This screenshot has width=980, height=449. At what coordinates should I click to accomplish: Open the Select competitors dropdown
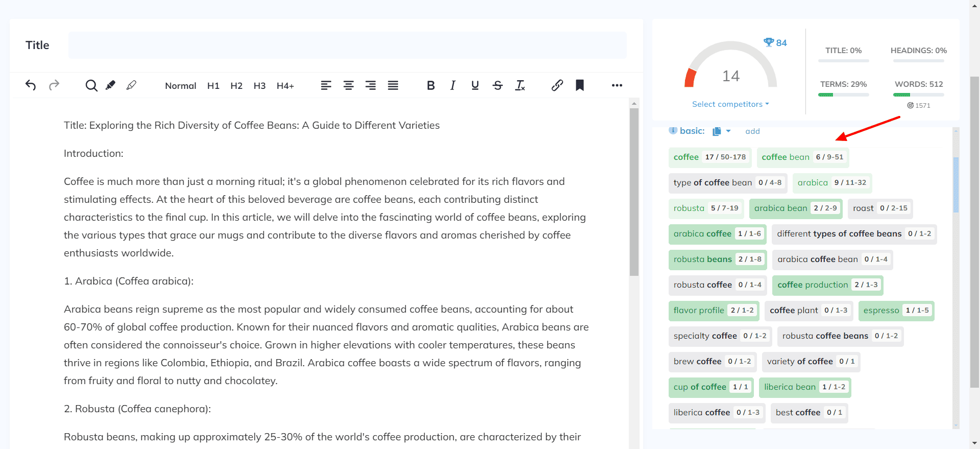730,104
